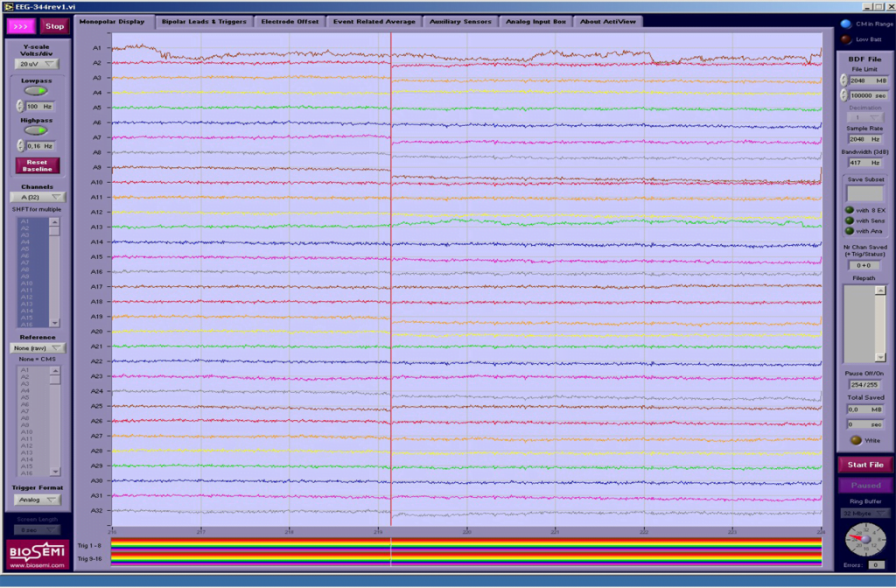
Task: Click the Total Saved MB field
Action: (x=865, y=409)
